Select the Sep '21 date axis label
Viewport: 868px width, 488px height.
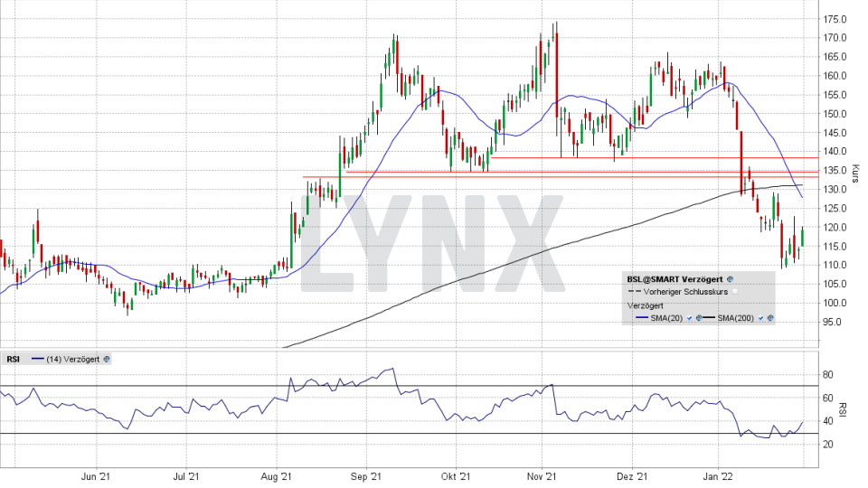tap(366, 476)
